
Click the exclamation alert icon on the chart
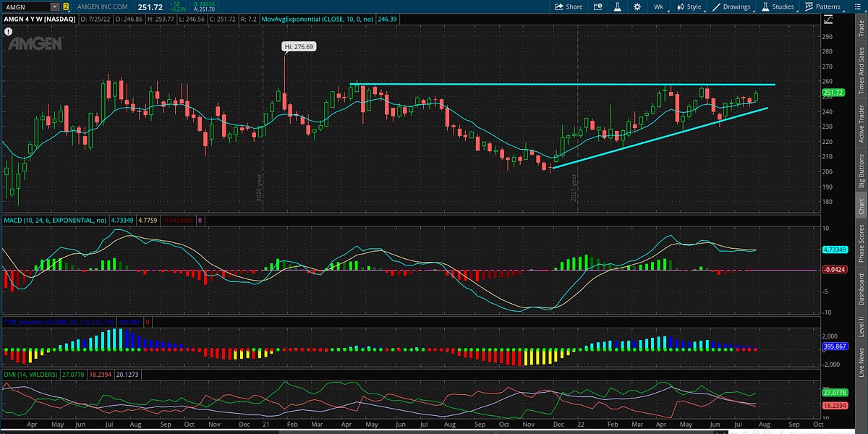[7, 31]
